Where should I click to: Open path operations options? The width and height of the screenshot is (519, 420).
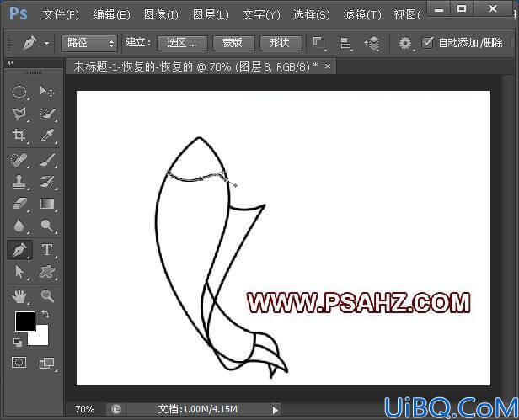click(319, 44)
